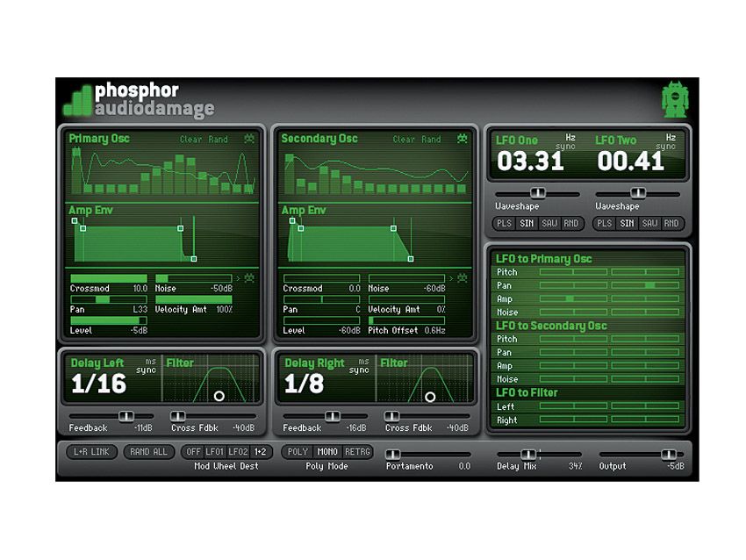Adjust Primary Osc Velocity Amt slider

194,299
